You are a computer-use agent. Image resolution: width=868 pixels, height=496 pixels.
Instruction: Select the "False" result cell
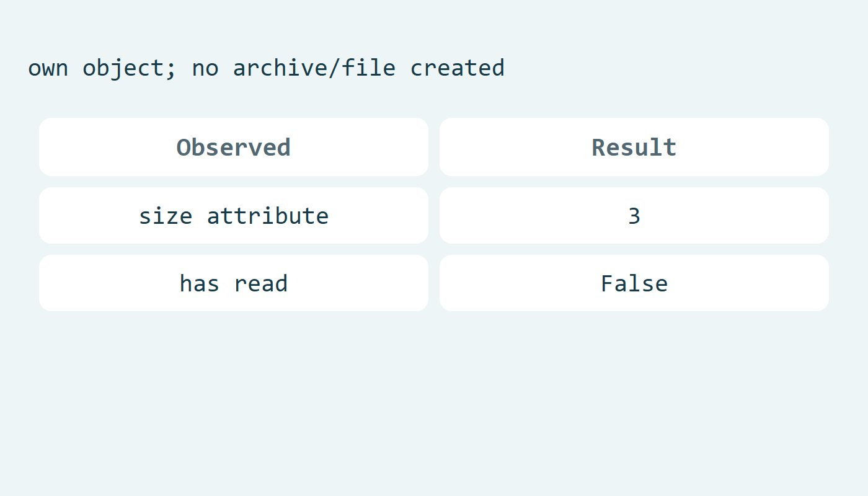[634, 283]
